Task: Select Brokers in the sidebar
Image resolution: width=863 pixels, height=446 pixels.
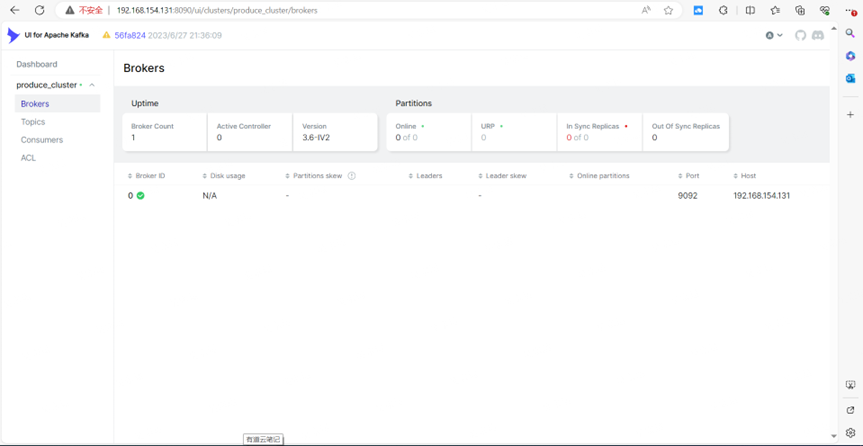Action: (57, 104)
